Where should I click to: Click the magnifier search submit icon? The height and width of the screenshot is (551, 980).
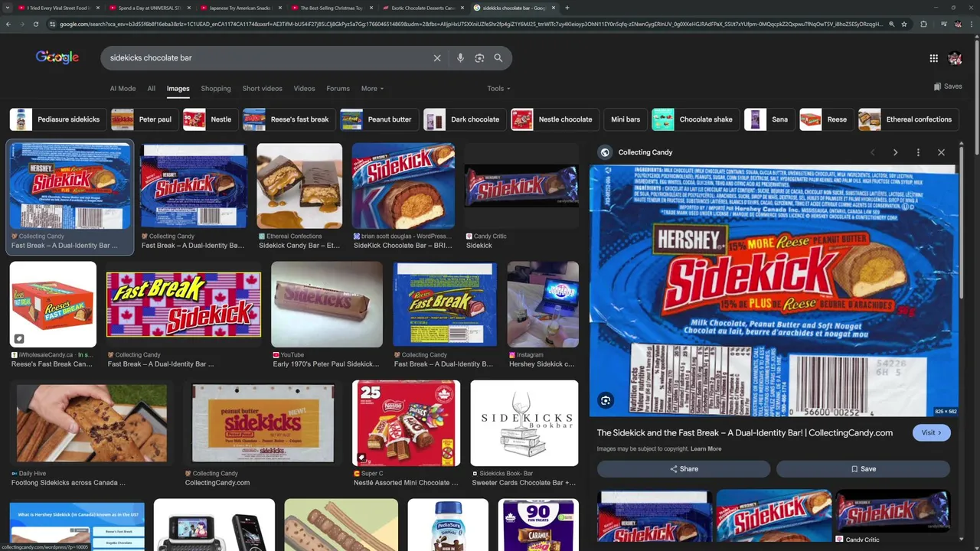(x=498, y=58)
